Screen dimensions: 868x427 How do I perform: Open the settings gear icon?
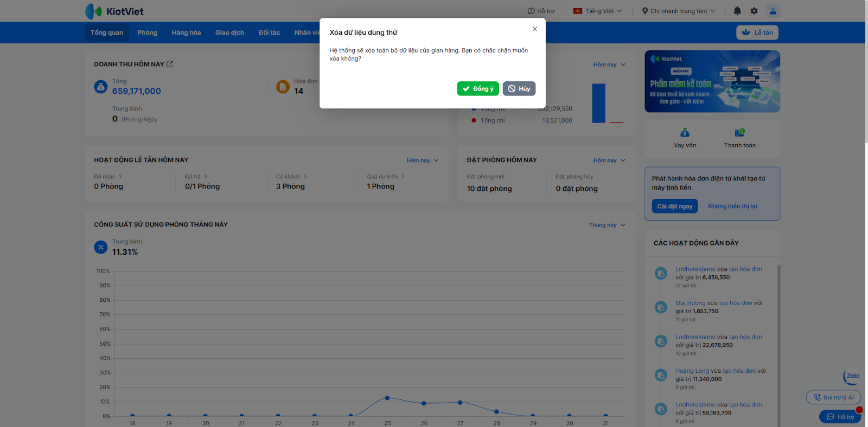tap(754, 11)
